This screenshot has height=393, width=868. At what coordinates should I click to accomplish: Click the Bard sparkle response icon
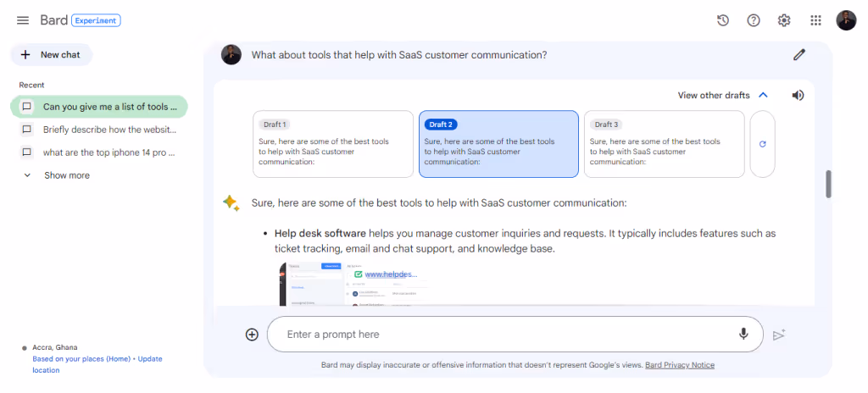[231, 203]
